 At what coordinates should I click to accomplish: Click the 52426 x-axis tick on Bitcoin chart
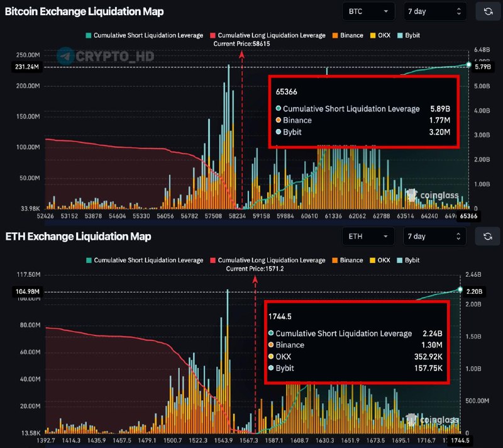[45, 216]
